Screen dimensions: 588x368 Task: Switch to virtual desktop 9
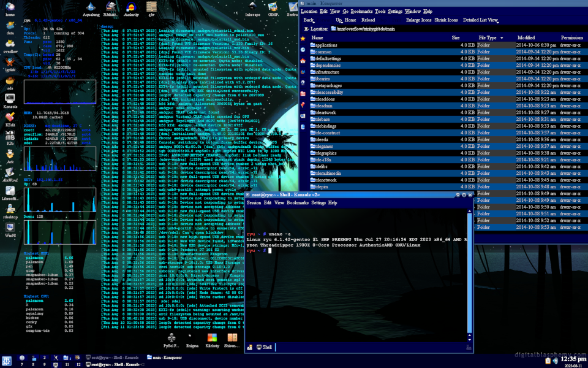(44, 364)
